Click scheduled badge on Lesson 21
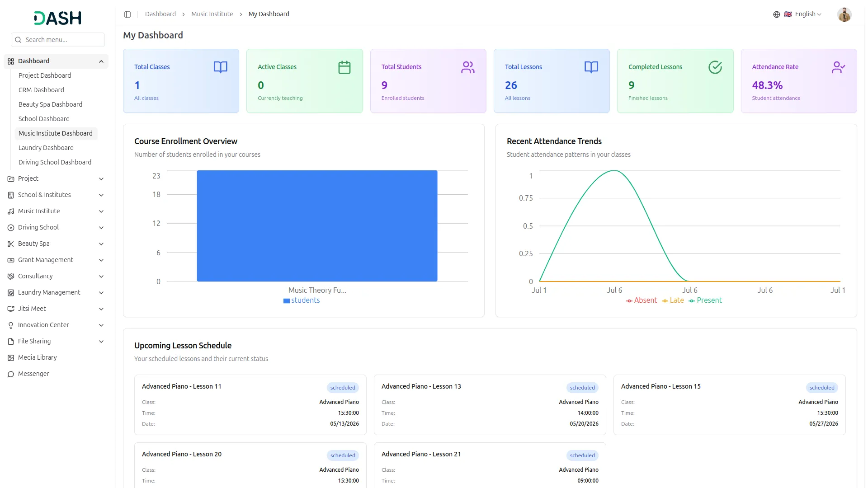 pos(582,455)
